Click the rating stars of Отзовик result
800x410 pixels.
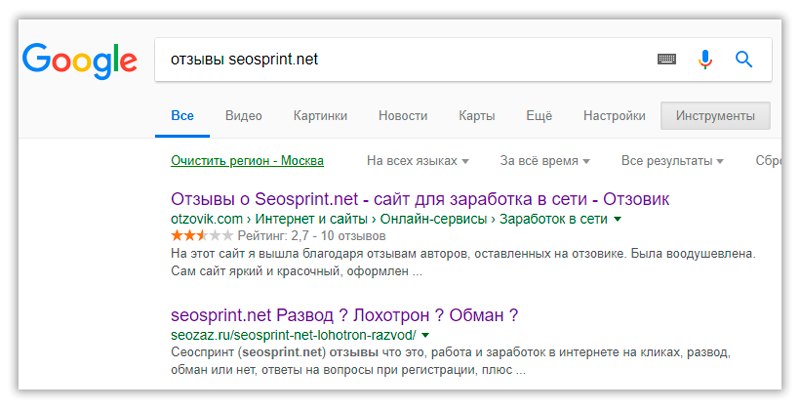pyautogui.click(x=202, y=236)
